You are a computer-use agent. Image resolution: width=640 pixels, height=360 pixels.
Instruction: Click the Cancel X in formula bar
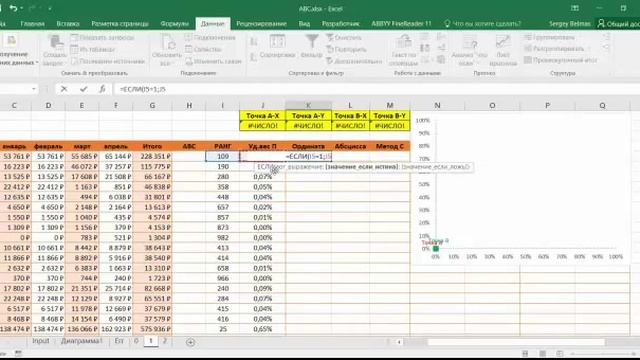[64, 89]
